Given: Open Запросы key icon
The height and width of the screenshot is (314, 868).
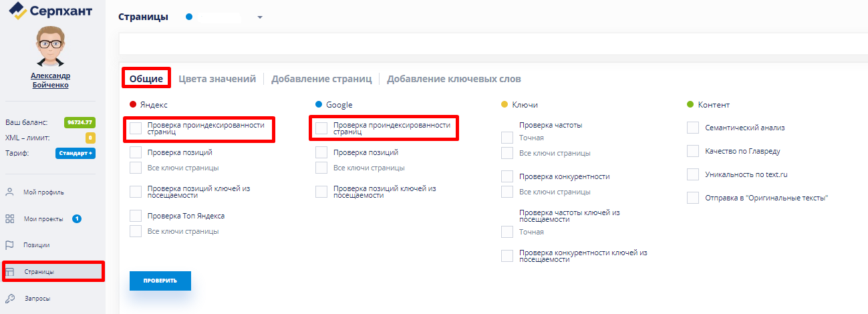Looking at the screenshot, I should pos(10,299).
